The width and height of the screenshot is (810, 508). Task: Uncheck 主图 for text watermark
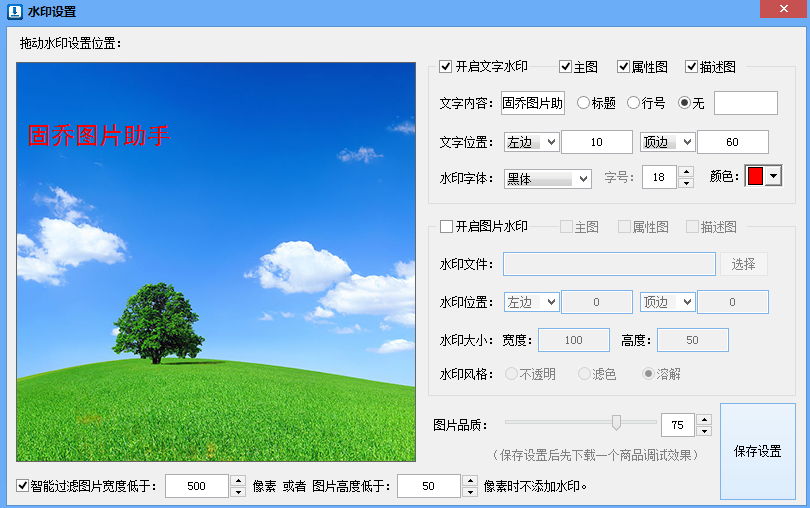565,67
